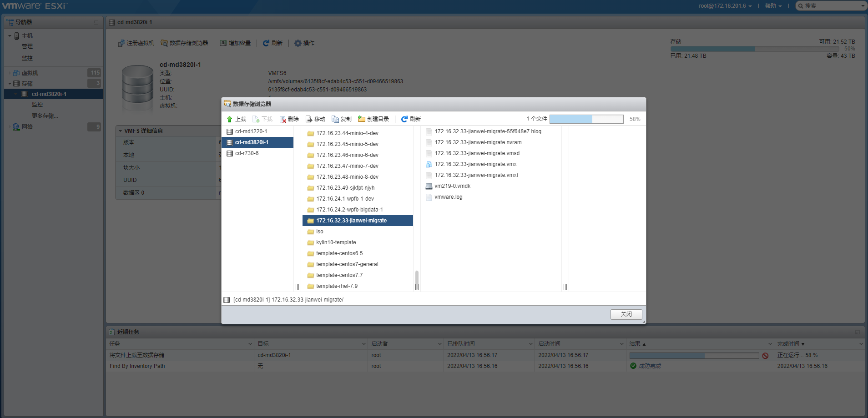This screenshot has width=868, height=418.
Task: Open More storage (更多存储...) link
Action: pyautogui.click(x=45, y=116)
